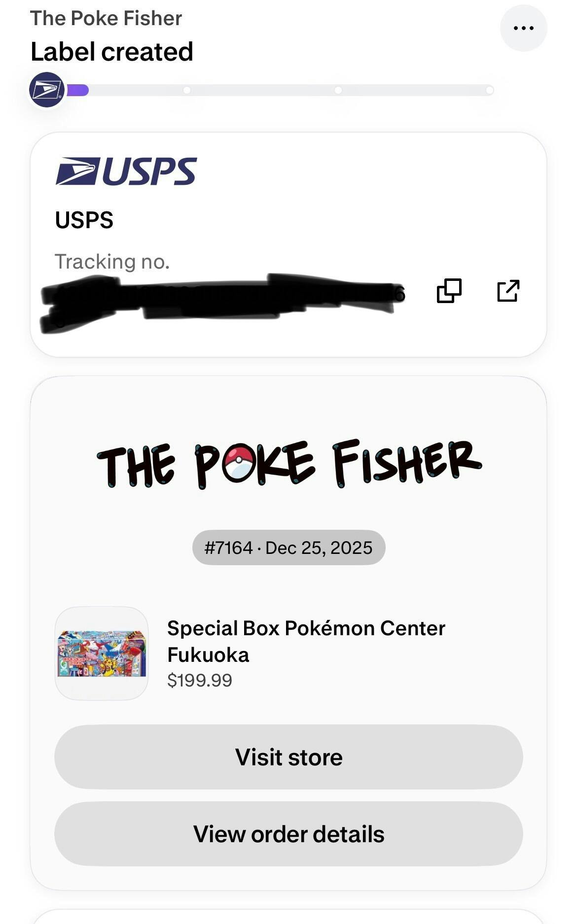Image resolution: width=577 pixels, height=924 pixels.
Task: Tap The Poke Fisher store header
Action: click(x=106, y=18)
